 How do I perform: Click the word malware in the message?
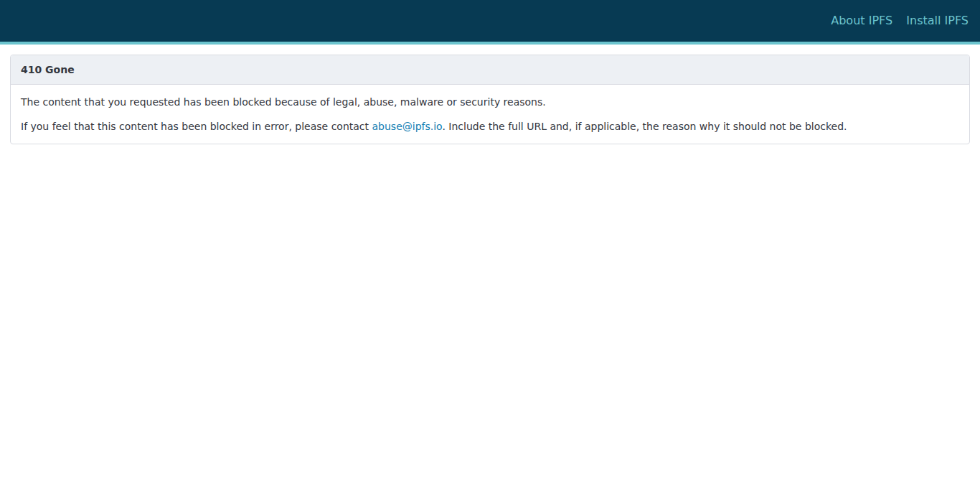(422, 102)
